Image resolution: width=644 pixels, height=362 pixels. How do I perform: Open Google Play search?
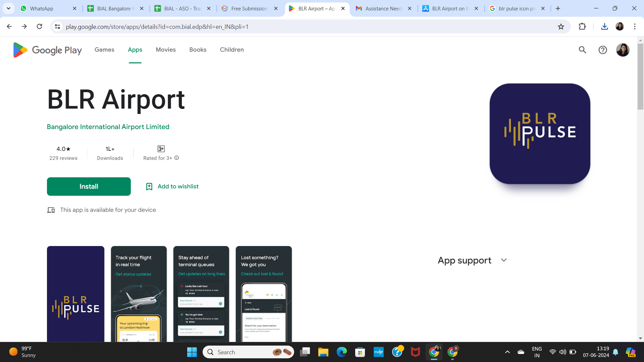pyautogui.click(x=582, y=50)
